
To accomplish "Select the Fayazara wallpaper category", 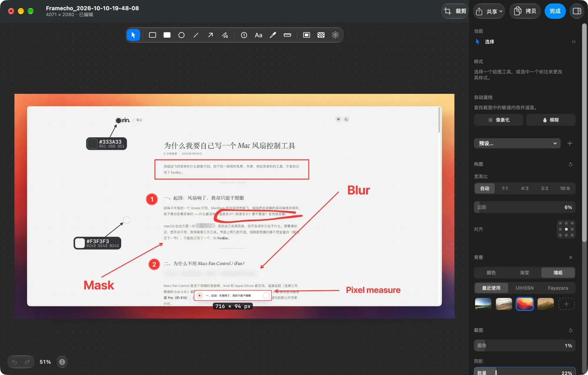I will (x=558, y=288).
